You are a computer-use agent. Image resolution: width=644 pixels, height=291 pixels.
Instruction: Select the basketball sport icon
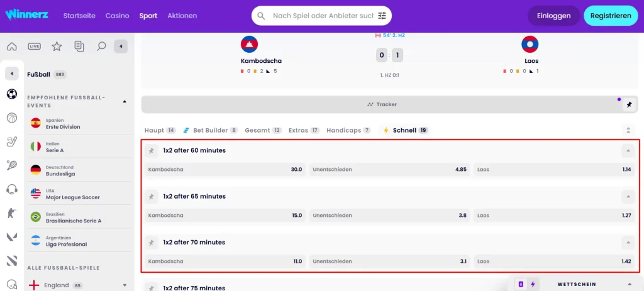click(x=12, y=118)
